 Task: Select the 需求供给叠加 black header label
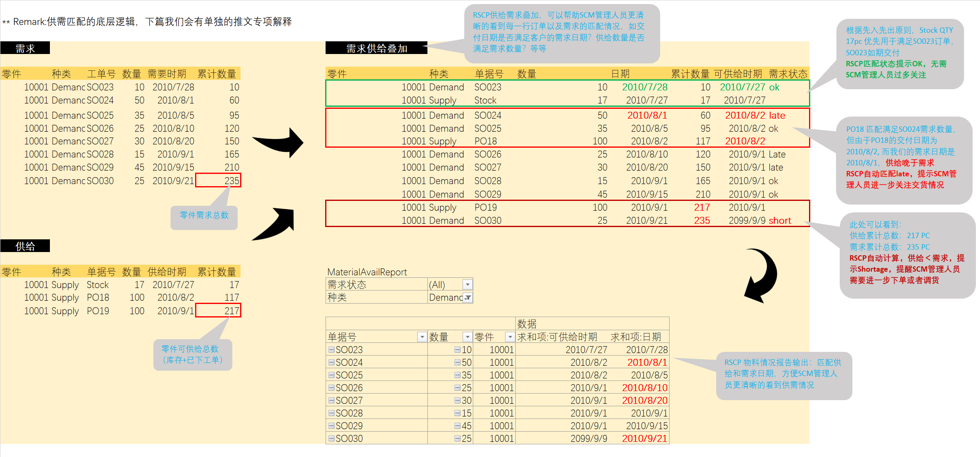pos(376,48)
